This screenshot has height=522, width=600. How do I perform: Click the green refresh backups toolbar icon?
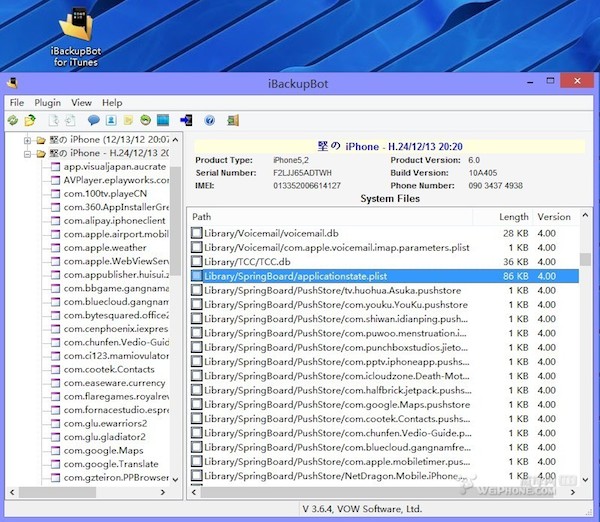13,120
